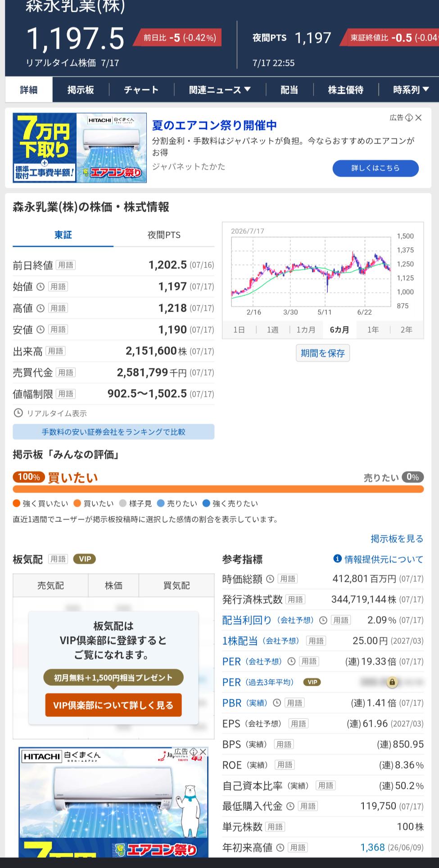Open PER (過去3年平均) link
Screen dimensions: 439x868
pos(258,683)
